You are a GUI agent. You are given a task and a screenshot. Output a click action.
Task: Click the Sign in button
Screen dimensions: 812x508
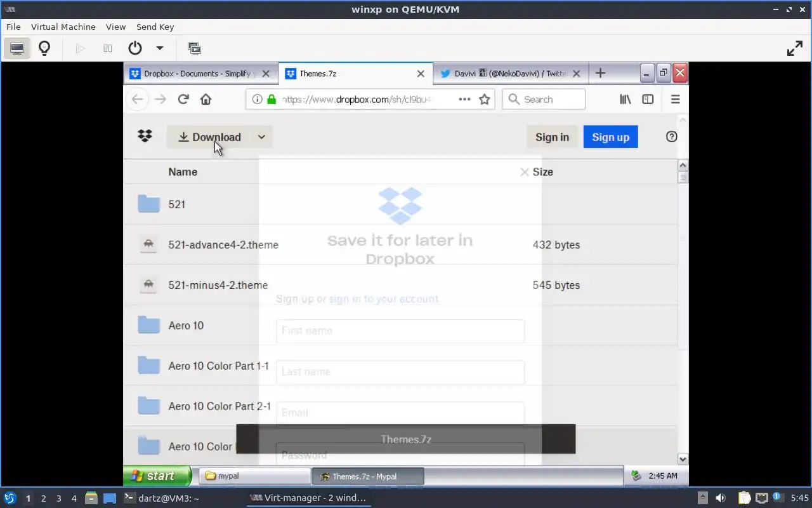[x=552, y=137]
